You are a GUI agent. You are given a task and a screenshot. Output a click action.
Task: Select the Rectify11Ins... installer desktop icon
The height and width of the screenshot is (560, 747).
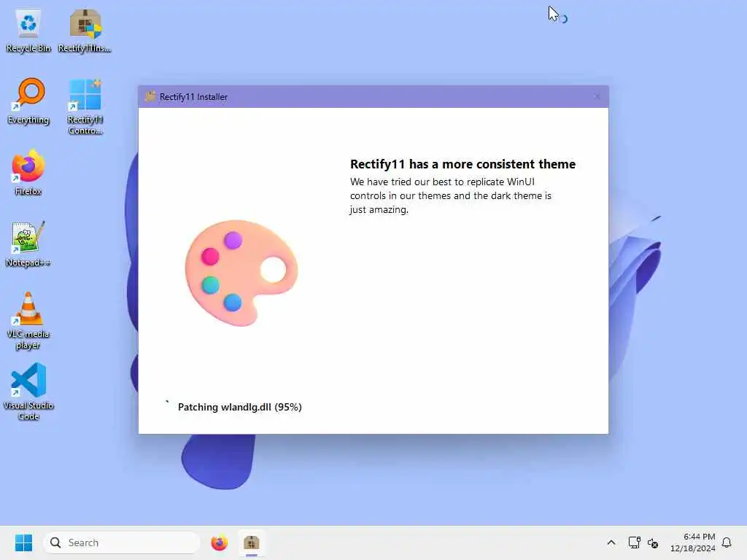pyautogui.click(x=85, y=31)
